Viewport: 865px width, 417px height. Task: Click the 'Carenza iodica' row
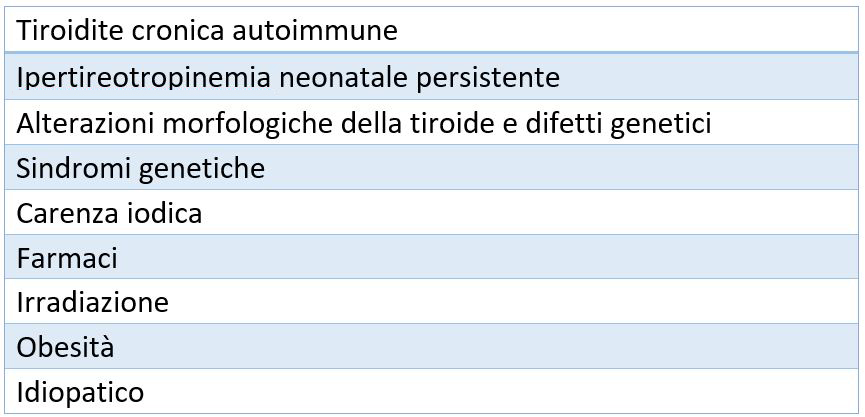(x=432, y=213)
